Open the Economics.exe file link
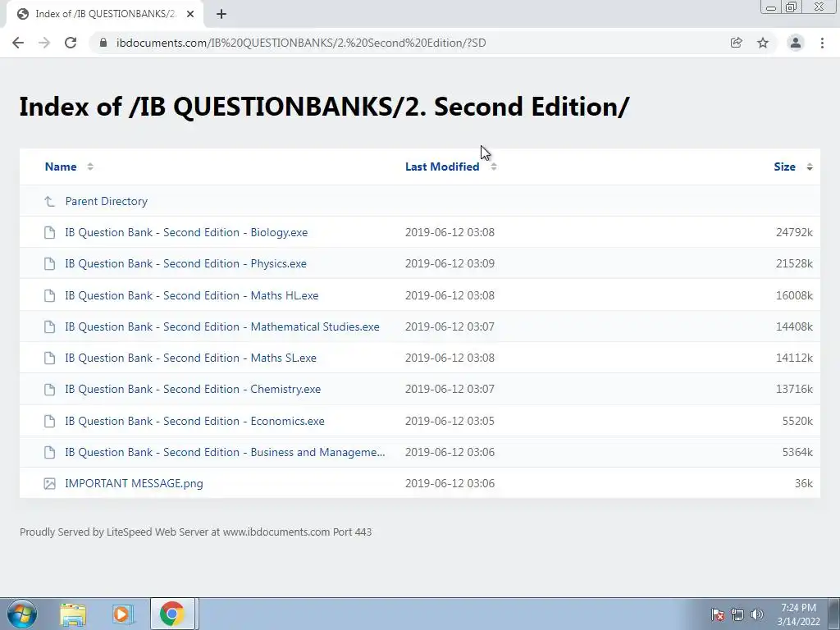Image resolution: width=840 pixels, height=630 pixels. [x=195, y=421]
